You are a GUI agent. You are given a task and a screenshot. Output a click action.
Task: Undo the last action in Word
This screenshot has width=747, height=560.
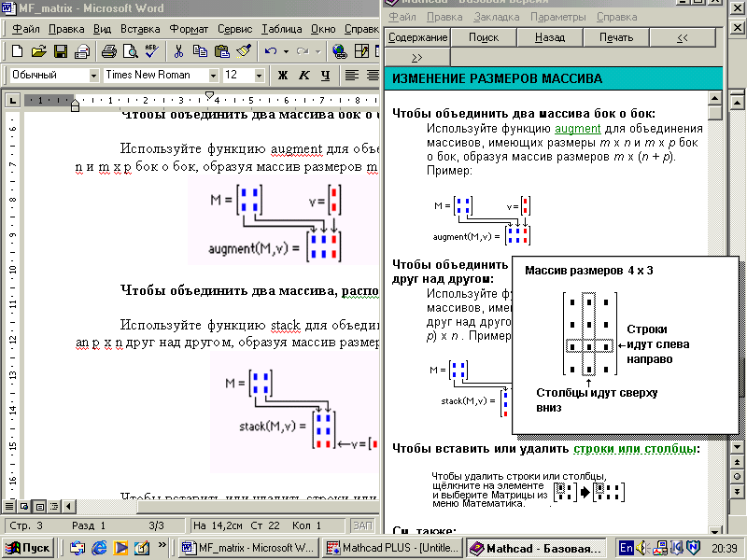271,51
